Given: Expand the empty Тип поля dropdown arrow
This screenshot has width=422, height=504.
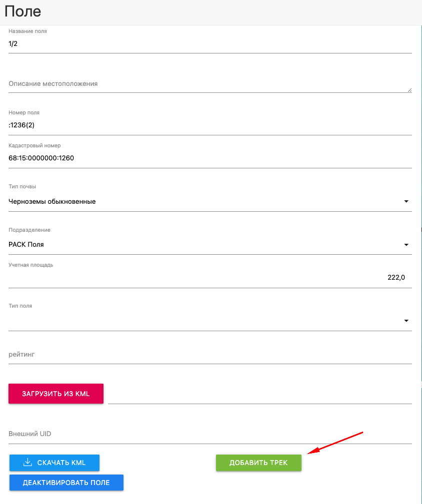Looking at the screenshot, I should [406, 321].
